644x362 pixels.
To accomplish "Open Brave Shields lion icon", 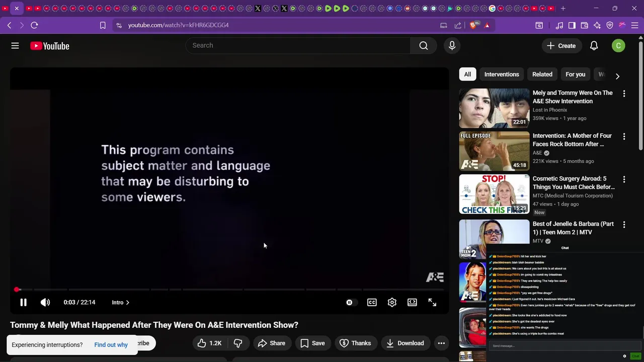I will pos(473,25).
